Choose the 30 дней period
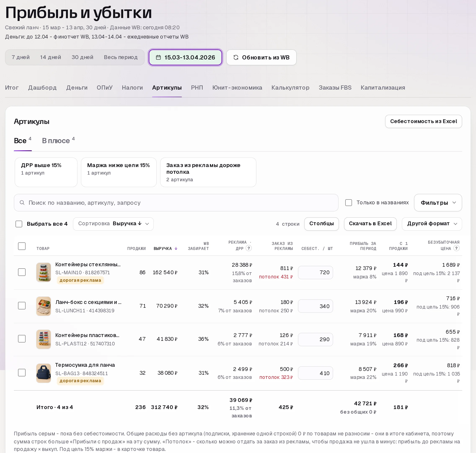 (82, 58)
